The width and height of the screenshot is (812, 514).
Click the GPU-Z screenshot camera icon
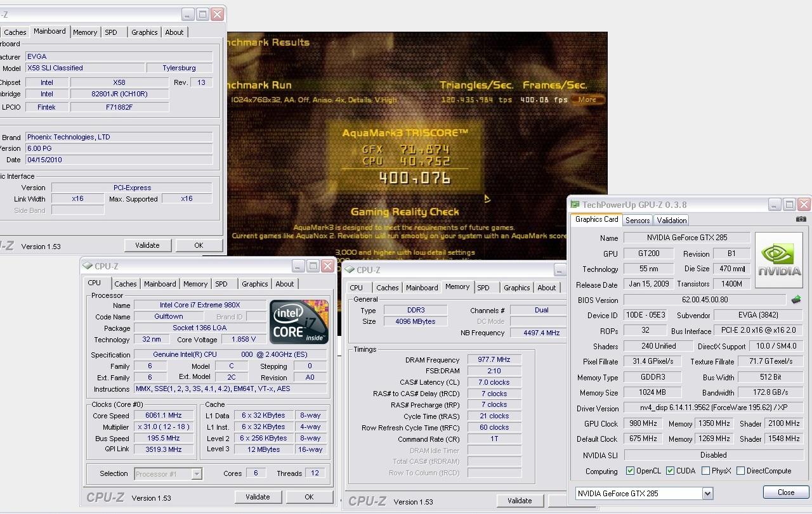click(801, 219)
